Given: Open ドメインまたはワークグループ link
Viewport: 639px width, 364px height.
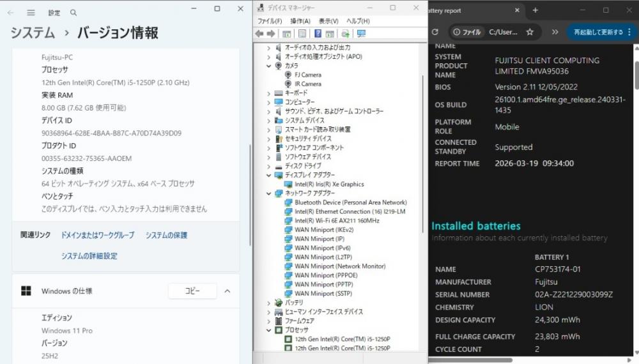Looking at the screenshot, I should point(97,235).
